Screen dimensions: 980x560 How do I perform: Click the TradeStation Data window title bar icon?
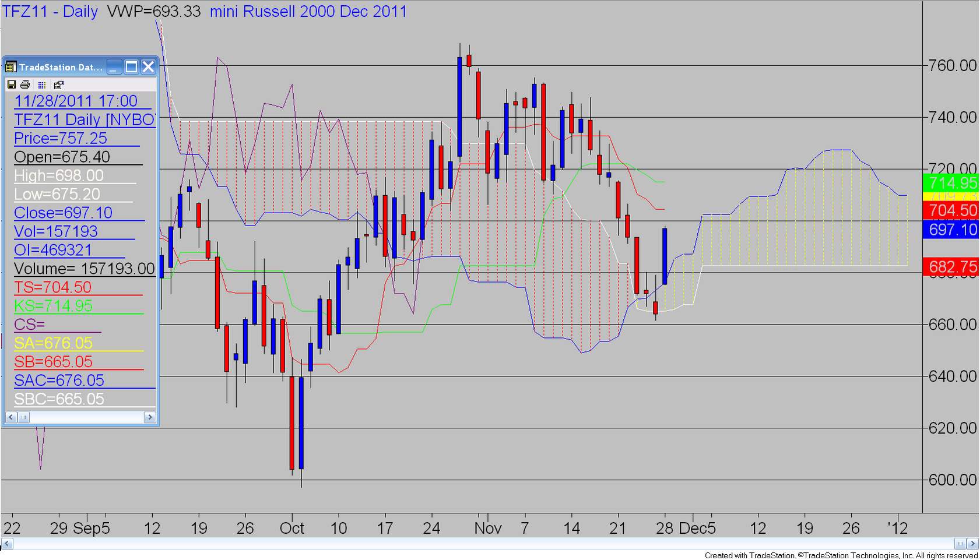[10, 67]
